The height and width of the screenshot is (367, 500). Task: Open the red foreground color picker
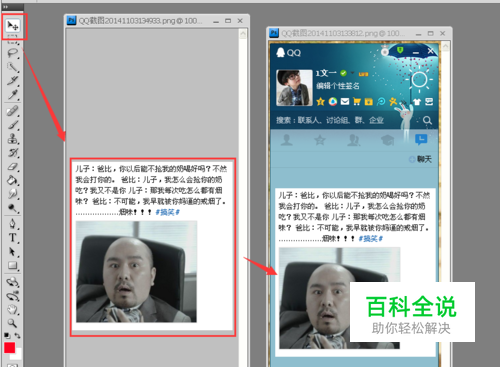click(10, 348)
